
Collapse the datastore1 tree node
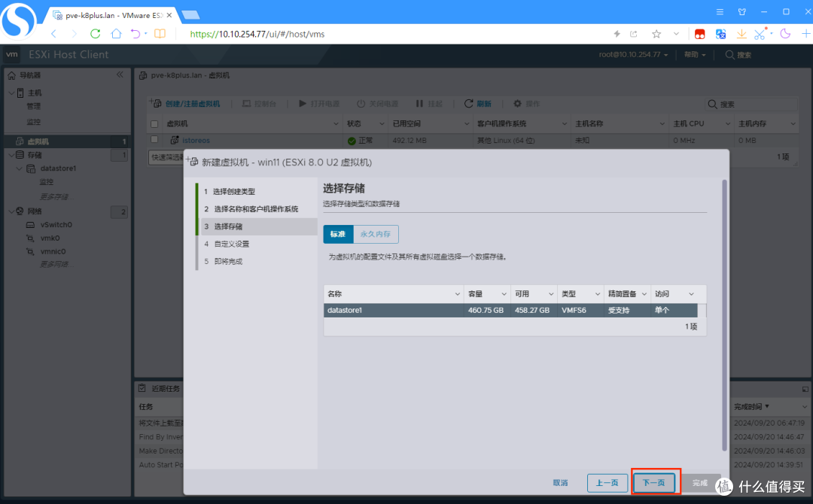coord(20,169)
